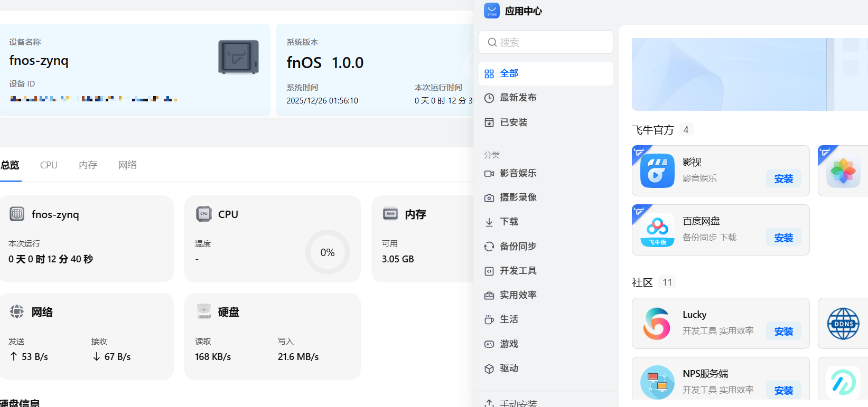Open the 影视 app icon
This screenshot has width=868, height=407.
point(657,171)
